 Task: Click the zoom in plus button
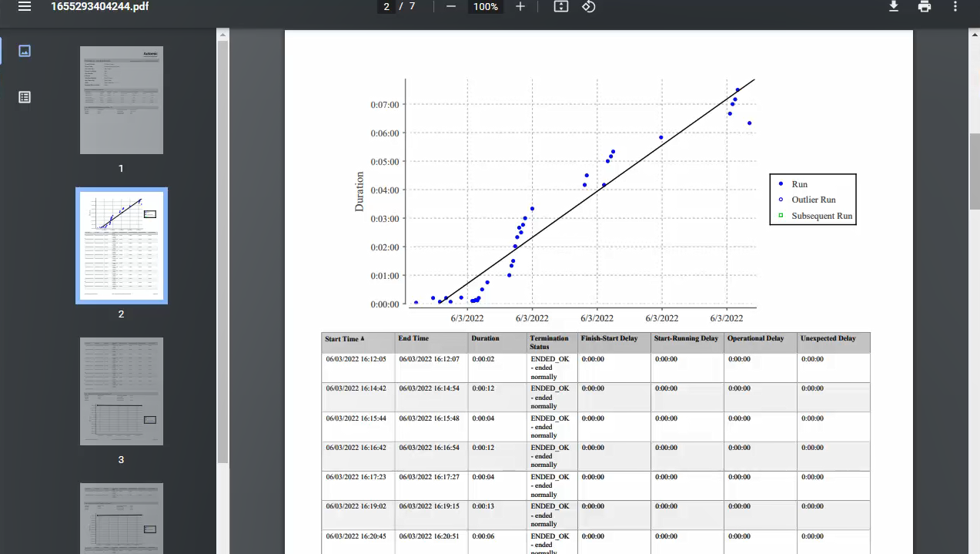click(x=520, y=6)
